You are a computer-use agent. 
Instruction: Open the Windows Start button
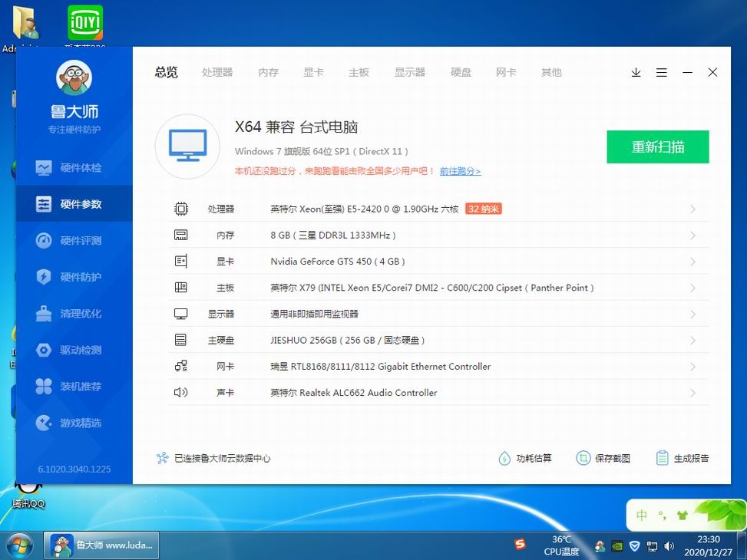[19, 545]
